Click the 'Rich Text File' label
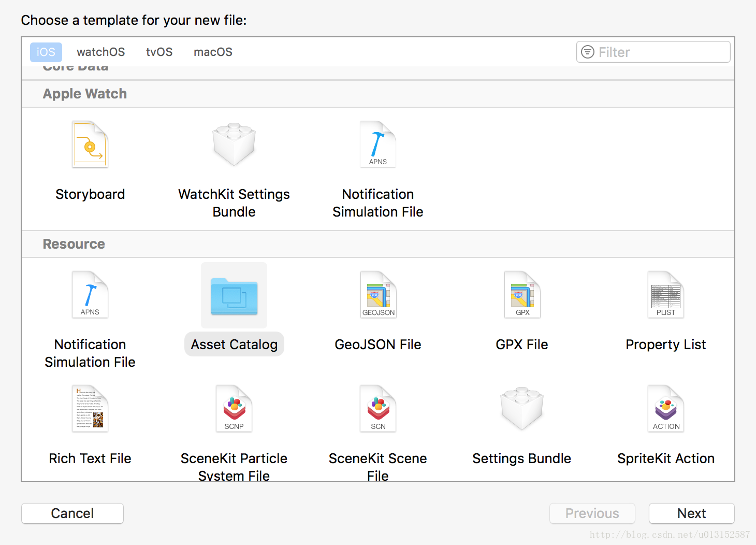 90,458
